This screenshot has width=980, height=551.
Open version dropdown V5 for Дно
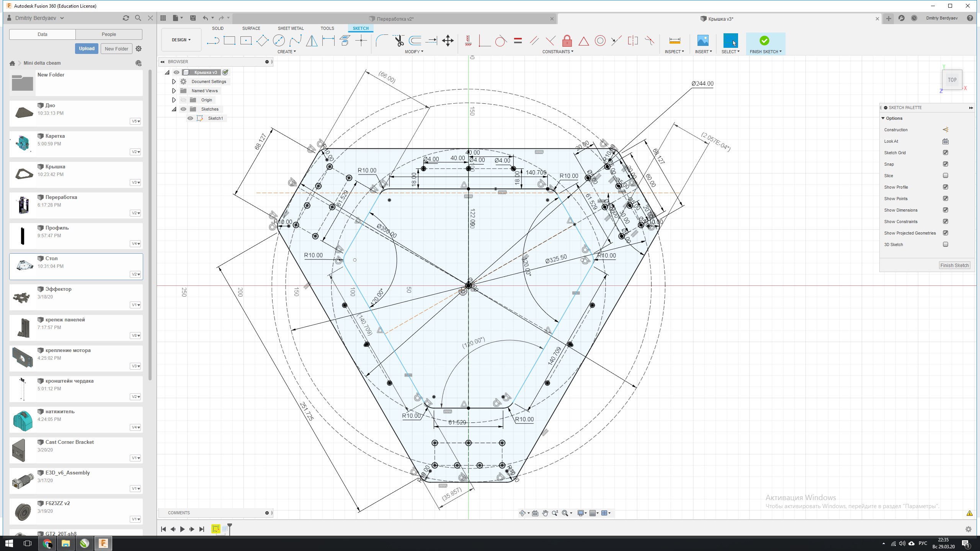point(136,121)
